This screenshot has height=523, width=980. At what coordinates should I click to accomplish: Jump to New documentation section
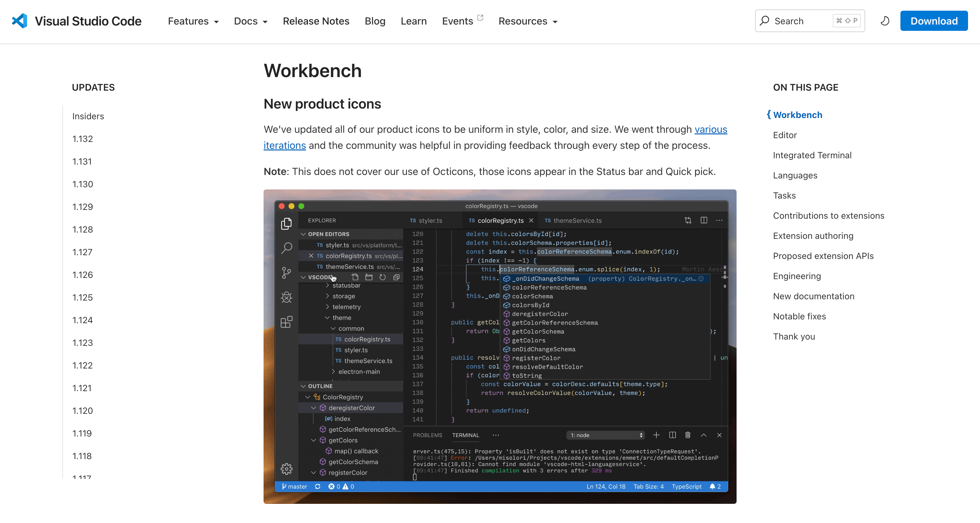[x=813, y=296]
